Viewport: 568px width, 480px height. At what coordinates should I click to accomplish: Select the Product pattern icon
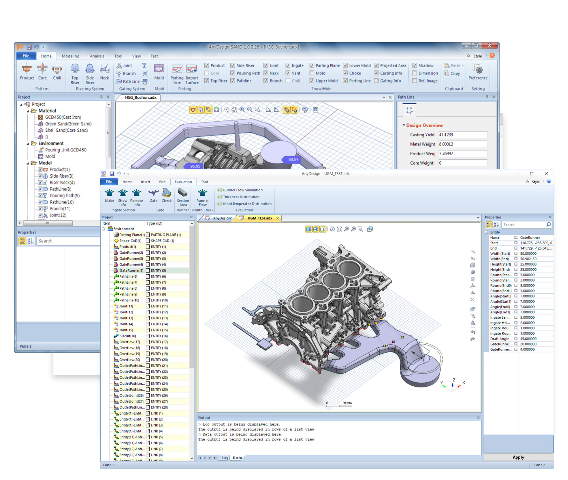tap(26, 71)
